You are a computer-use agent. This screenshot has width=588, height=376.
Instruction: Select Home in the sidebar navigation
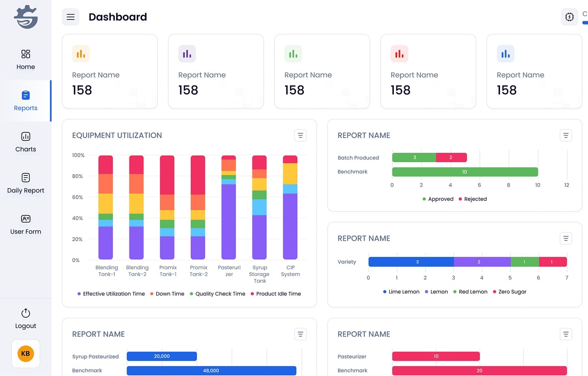point(26,60)
